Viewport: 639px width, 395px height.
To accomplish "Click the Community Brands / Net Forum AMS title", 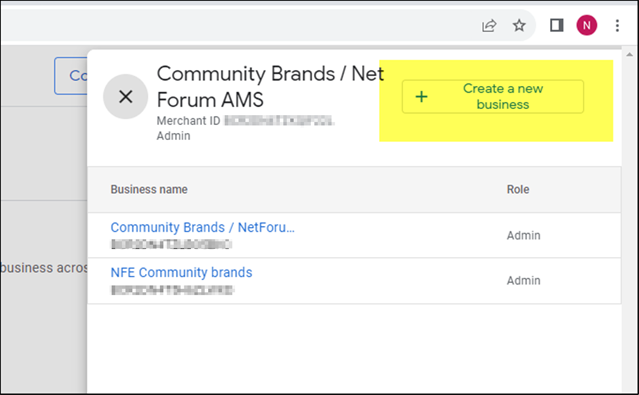I will coord(270,86).
